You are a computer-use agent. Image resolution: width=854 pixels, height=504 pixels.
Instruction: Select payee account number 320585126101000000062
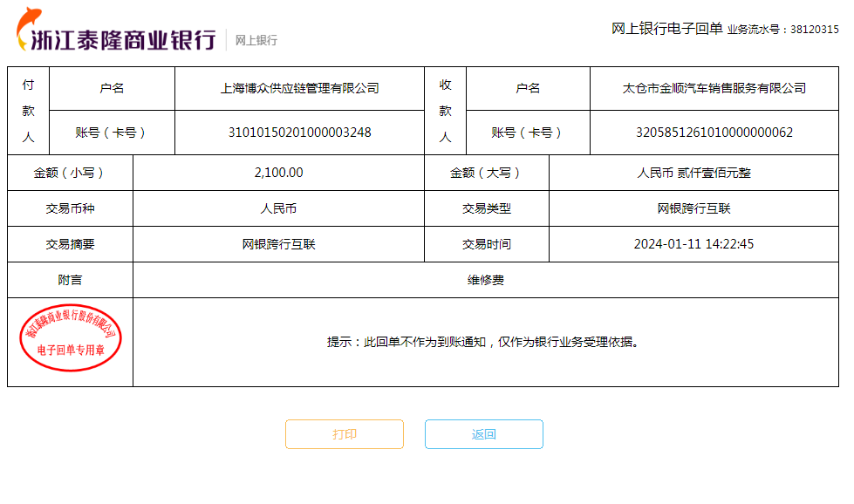pos(714,133)
